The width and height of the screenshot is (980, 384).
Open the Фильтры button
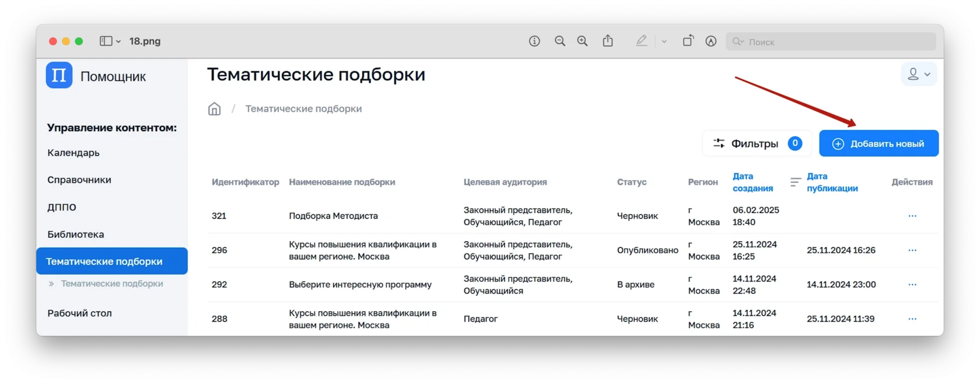click(x=757, y=143)
